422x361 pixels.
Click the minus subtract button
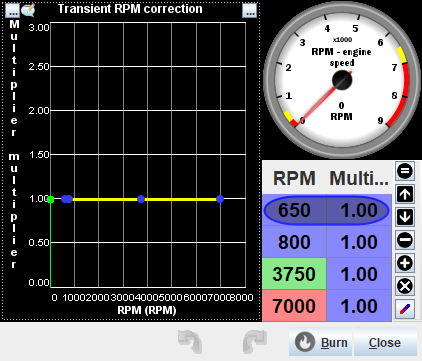coord(405,240)
